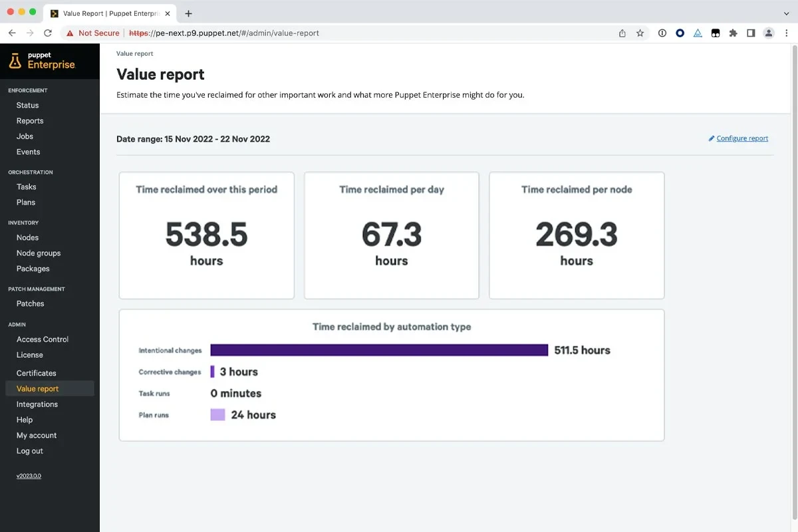This screenshot has height=532, width=798.
Task: Toggle the browser side panel icon
Action: tap(751, 33)
